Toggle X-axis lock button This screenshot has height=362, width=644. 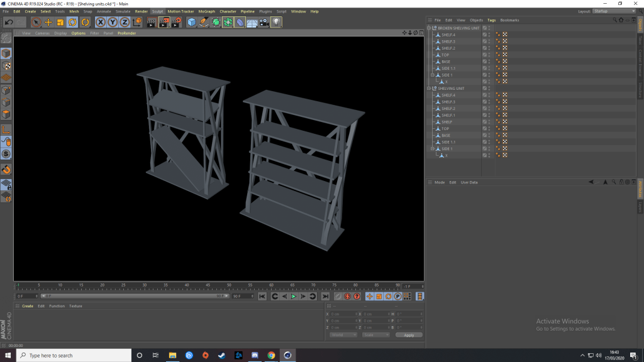[100, 22]
